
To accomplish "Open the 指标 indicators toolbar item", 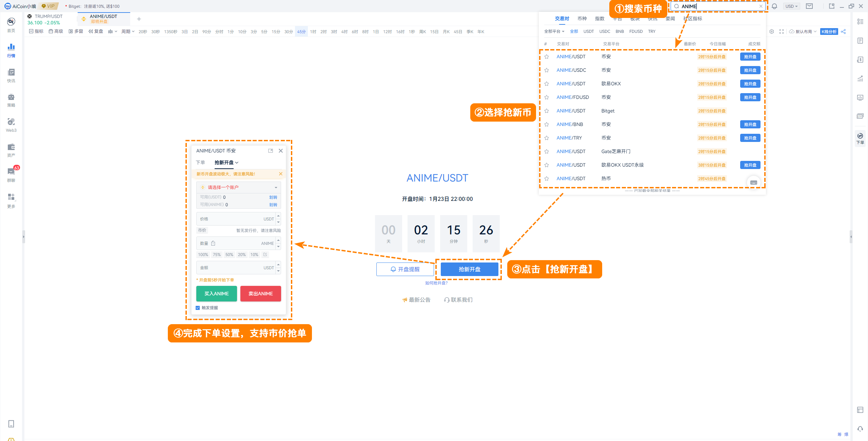I will 36,31.
